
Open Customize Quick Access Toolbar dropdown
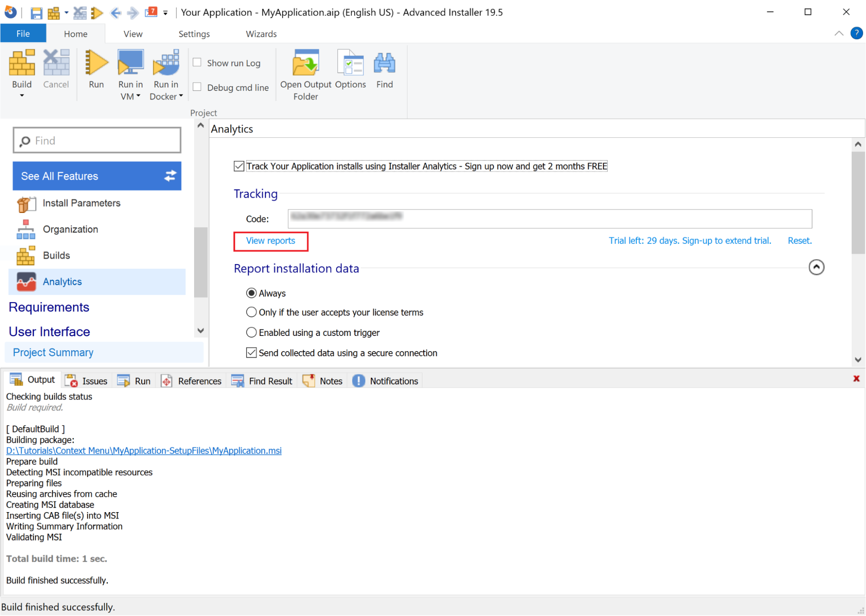click(x=165, y=13)
